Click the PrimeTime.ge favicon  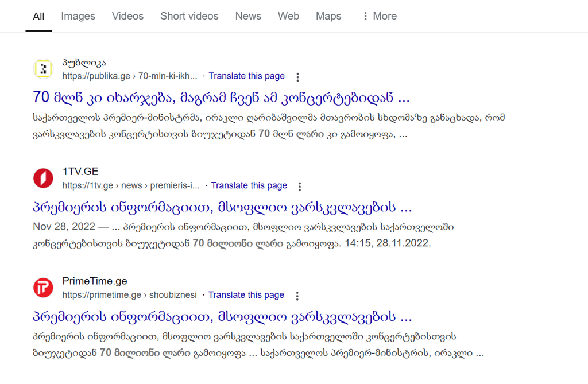coord(42,288)
